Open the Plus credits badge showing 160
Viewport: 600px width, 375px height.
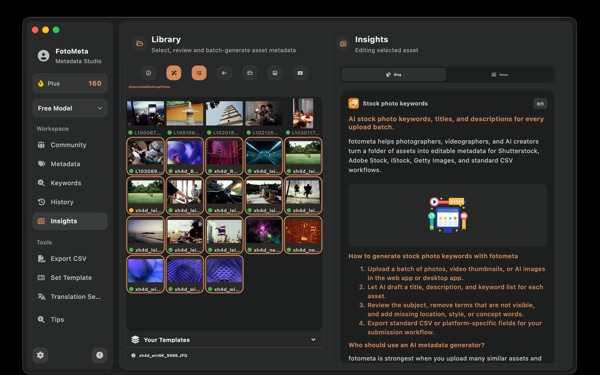coord(70,83)
